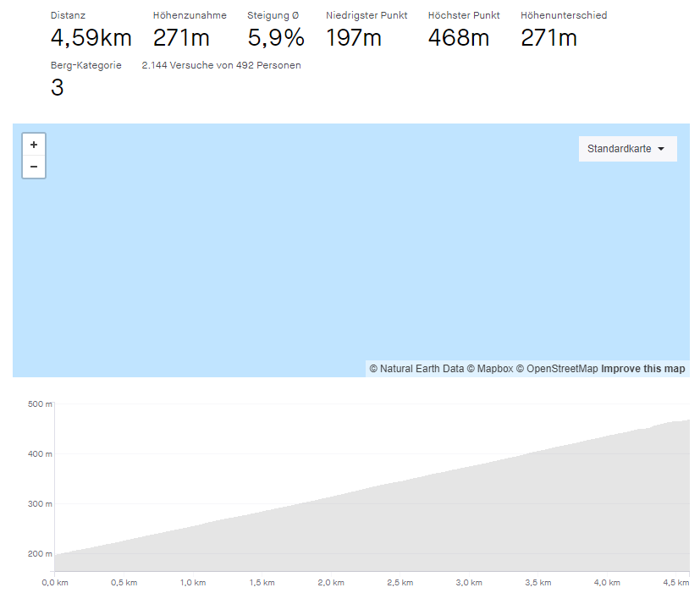The width and height of the screenshot is (700, 593).
Task: Click the 500 m elevation axis label
Action: pos(40,404)
